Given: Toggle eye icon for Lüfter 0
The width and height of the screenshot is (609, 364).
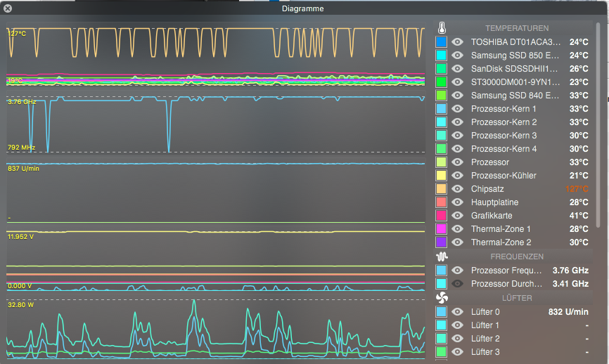Looking at the screenshot, I should click(x=458, y=312).
